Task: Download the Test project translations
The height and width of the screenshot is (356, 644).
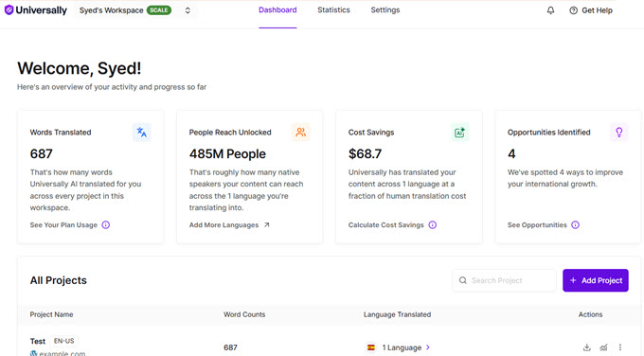Action: (587, 347)
